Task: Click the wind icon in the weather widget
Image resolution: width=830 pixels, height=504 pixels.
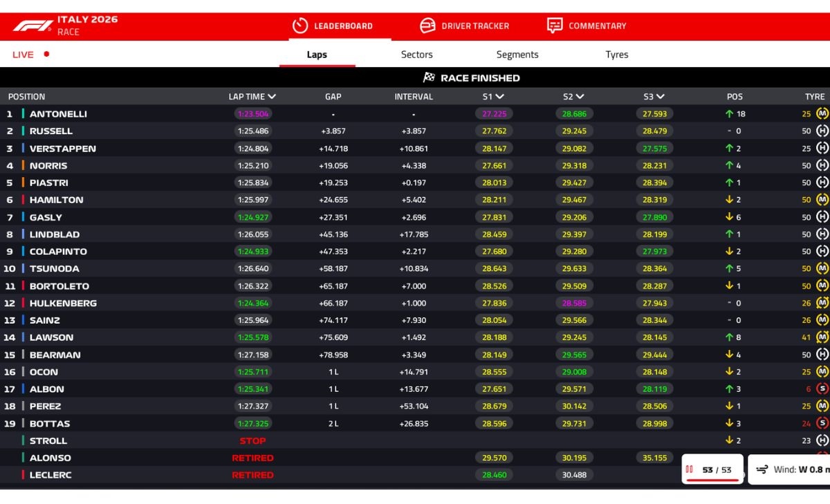Action: (x=762, y=469)
